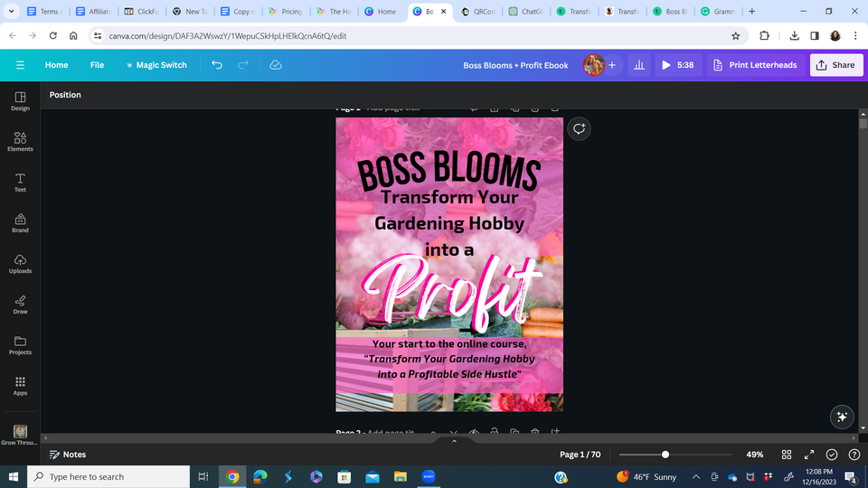Viewport: 868px width, 488px height.
Task: Redo the last action
Action: pyautogui.click(x=243, y=65)
